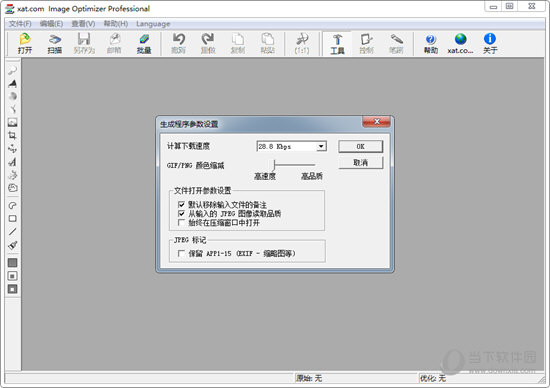Open the 28.8 Kbps download speed dropdown
Image resolution: width=550 pixels, height=388 pixels.
click(x=321, y=146)
